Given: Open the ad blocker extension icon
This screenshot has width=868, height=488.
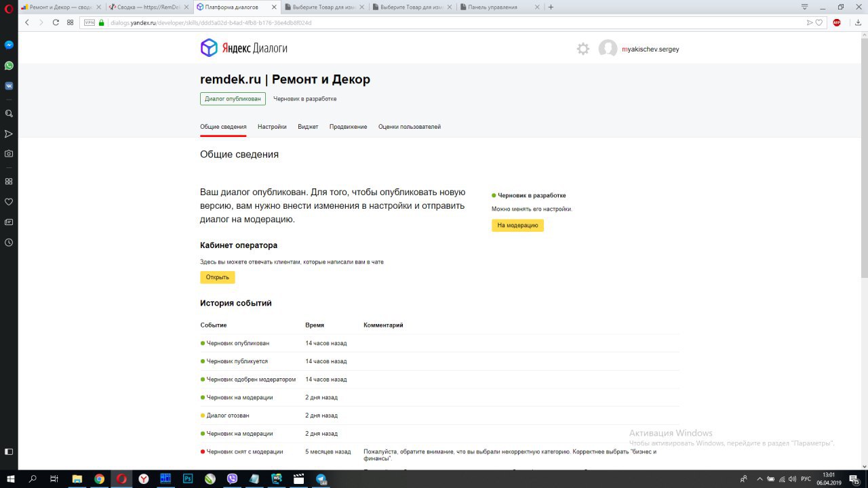Looking at the screenshot, I should 836,22.
